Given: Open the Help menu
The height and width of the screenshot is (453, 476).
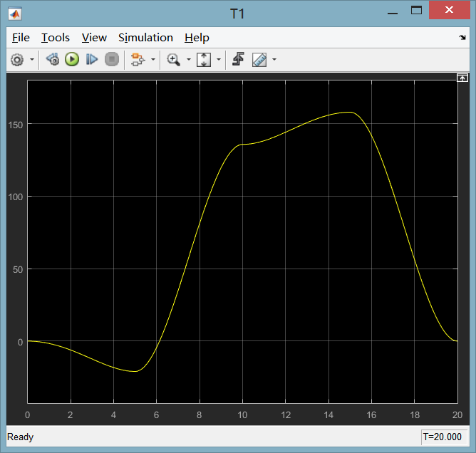Looking at the screenshot, I should coord(197,38).
